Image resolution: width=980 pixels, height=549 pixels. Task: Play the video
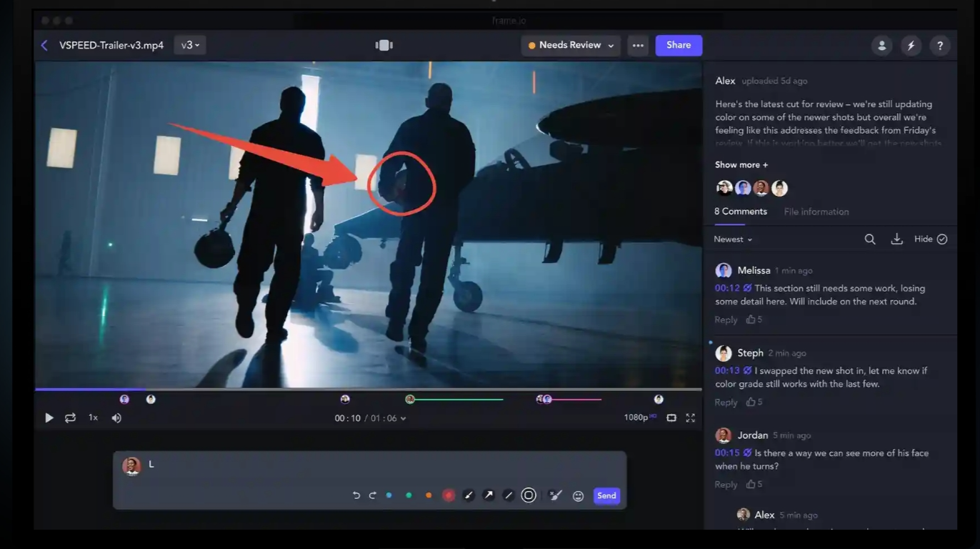tap(49, 417)
